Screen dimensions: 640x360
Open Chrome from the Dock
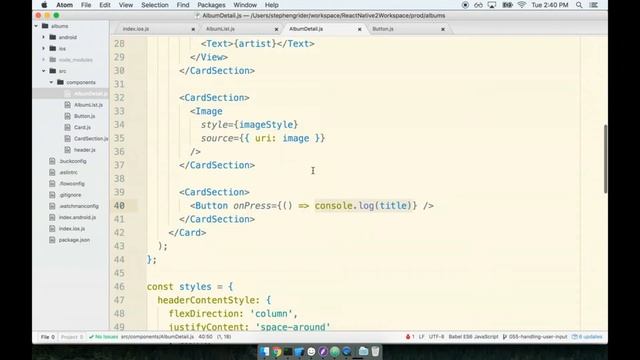276,351
